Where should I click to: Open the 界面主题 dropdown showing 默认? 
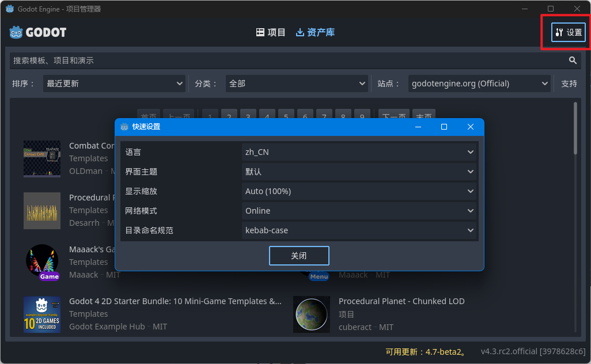pos(359,172)
